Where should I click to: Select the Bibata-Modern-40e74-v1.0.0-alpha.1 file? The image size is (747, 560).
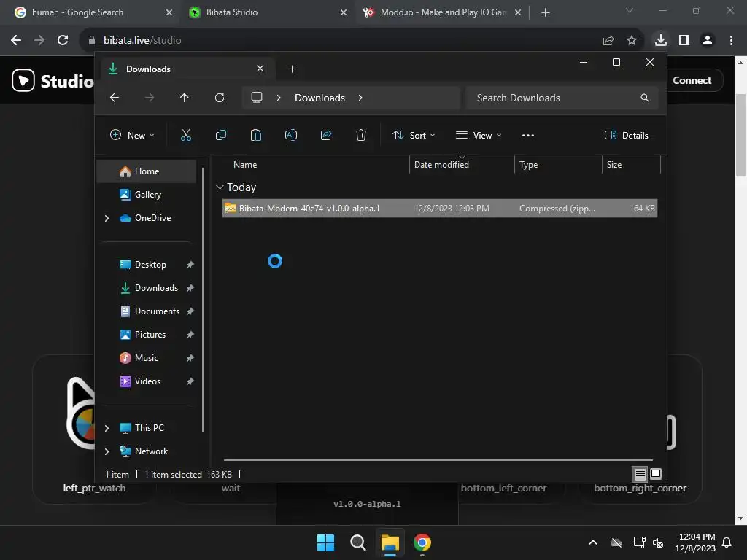440,209
